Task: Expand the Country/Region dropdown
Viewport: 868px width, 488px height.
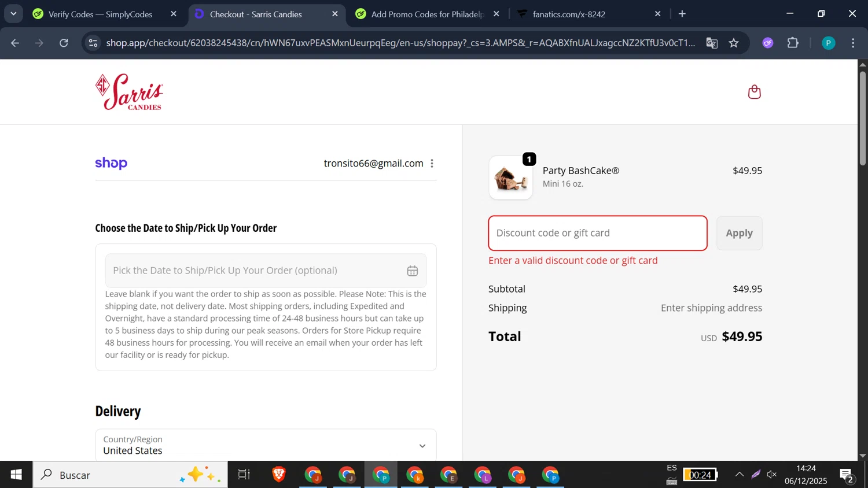Action: pos(266,445)
